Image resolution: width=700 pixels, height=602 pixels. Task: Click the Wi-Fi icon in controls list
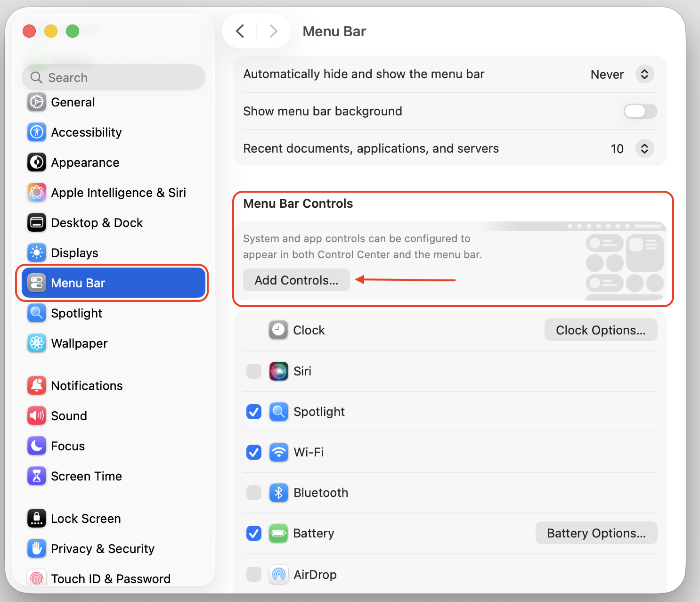tap(279, 452)
